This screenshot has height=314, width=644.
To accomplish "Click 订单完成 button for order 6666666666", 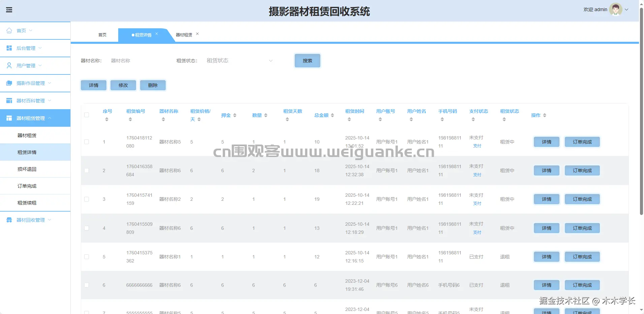I will [x=582, y=285].
